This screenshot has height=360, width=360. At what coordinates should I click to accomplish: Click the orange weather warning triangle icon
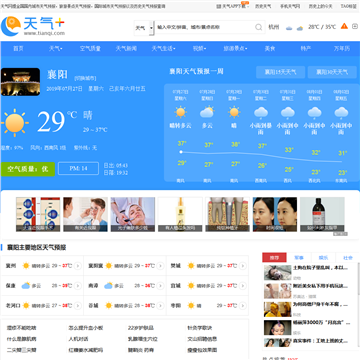pos(344,26)
